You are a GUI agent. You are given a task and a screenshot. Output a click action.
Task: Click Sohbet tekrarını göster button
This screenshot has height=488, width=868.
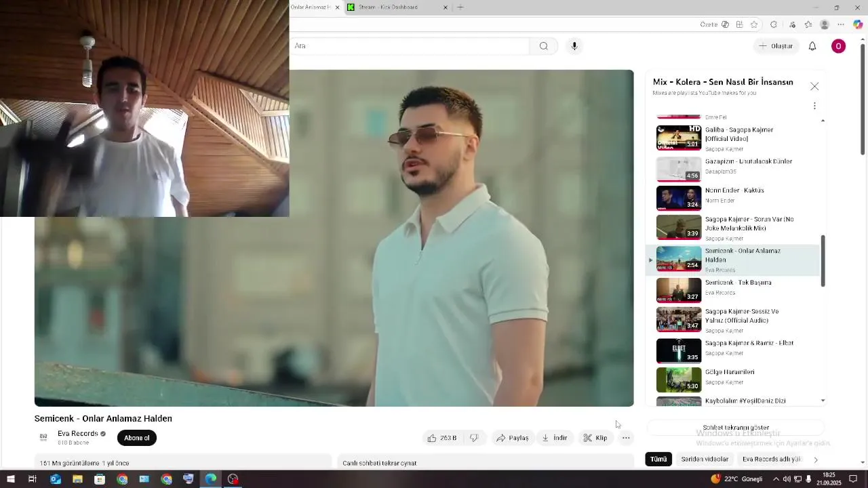pos(736,428)
